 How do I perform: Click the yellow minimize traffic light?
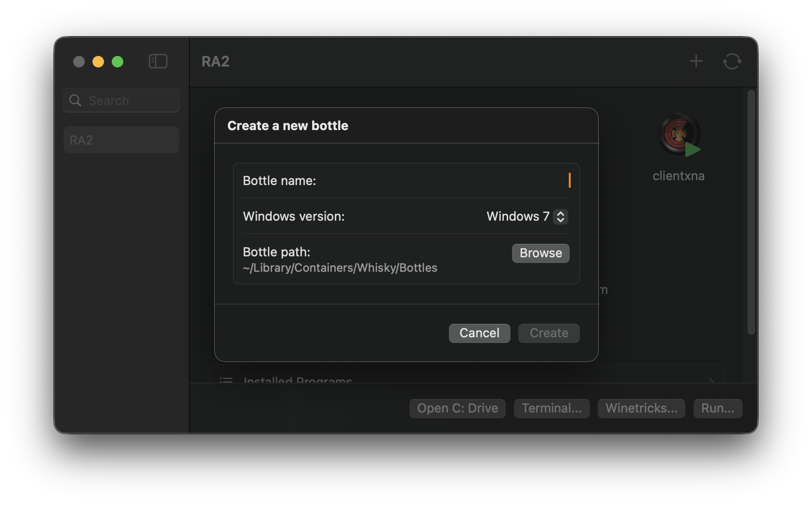[x=98, y=62]
